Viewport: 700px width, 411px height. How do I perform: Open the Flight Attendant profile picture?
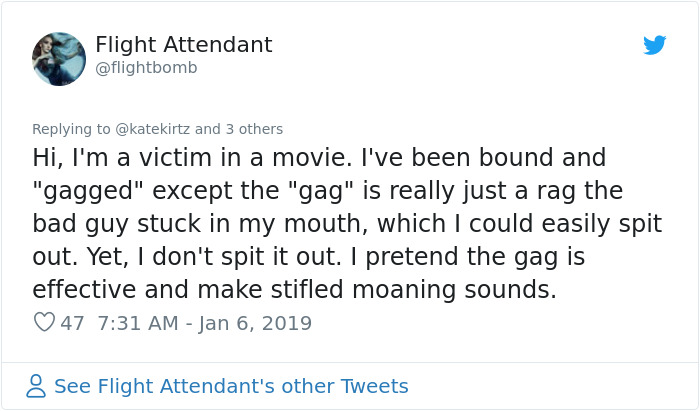coord(58,58)
